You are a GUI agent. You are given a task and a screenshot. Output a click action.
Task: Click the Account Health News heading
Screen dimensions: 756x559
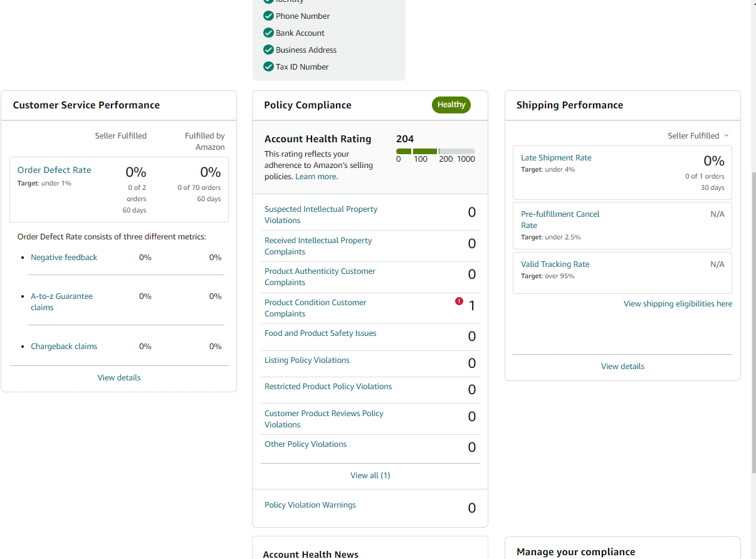(311, 554)
